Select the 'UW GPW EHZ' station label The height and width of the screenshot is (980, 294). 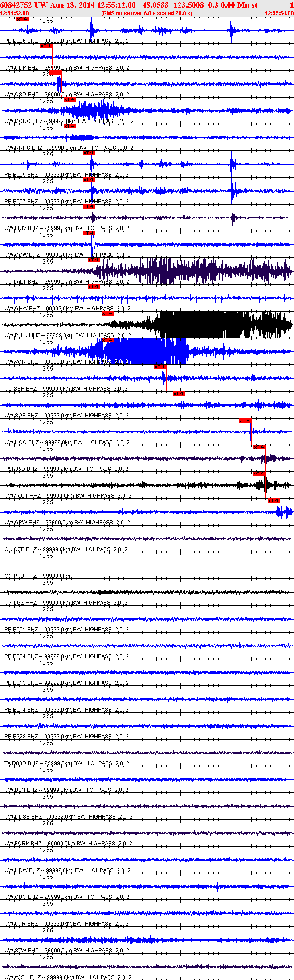pos(22,523)
